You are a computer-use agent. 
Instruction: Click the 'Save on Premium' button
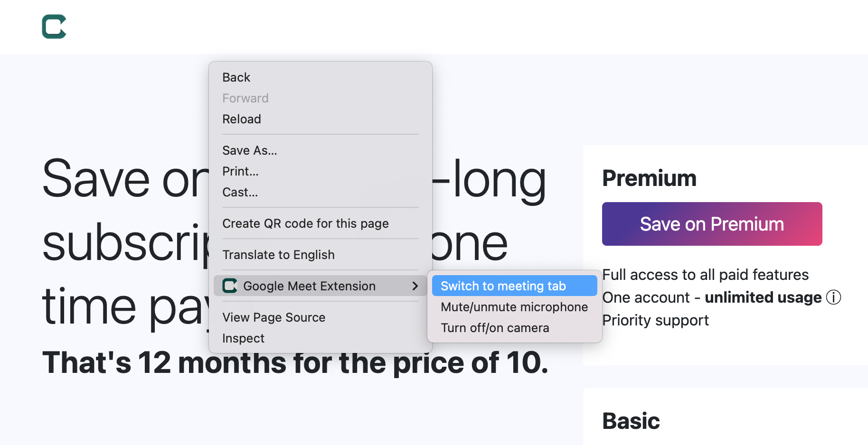click(x=711, y=223)
